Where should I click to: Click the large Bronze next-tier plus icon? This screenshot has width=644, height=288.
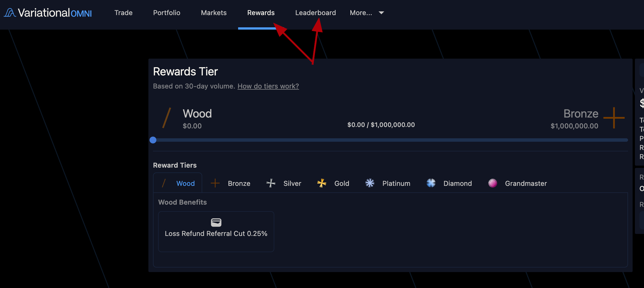point(614,118)
